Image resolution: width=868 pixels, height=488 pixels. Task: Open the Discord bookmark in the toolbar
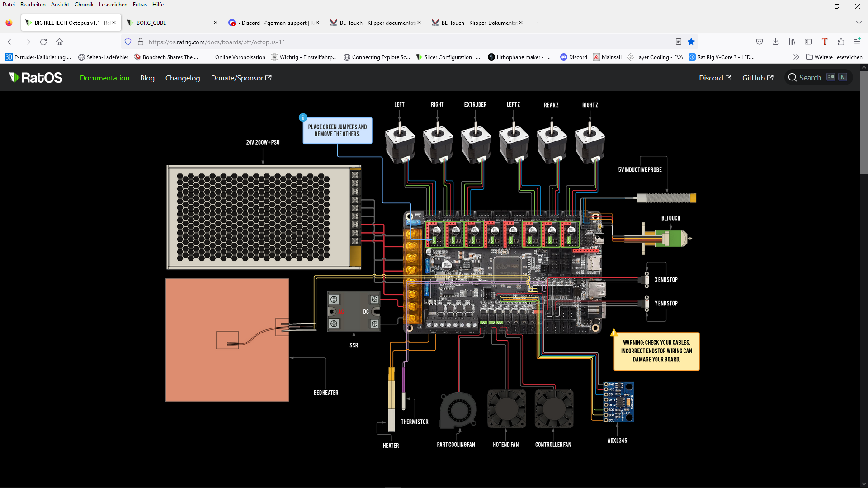click(x=574, y=57)
